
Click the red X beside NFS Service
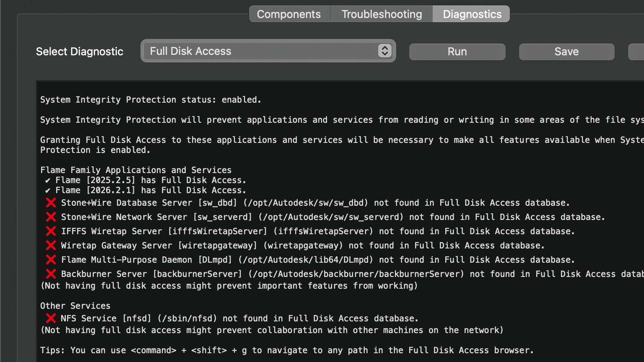[x=51, y=318]
